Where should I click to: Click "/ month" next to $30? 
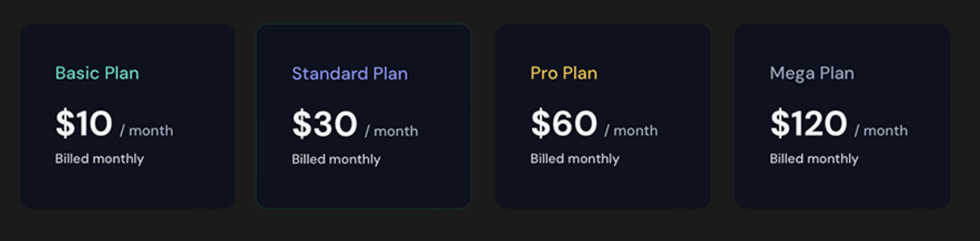[x=391, y=131]
